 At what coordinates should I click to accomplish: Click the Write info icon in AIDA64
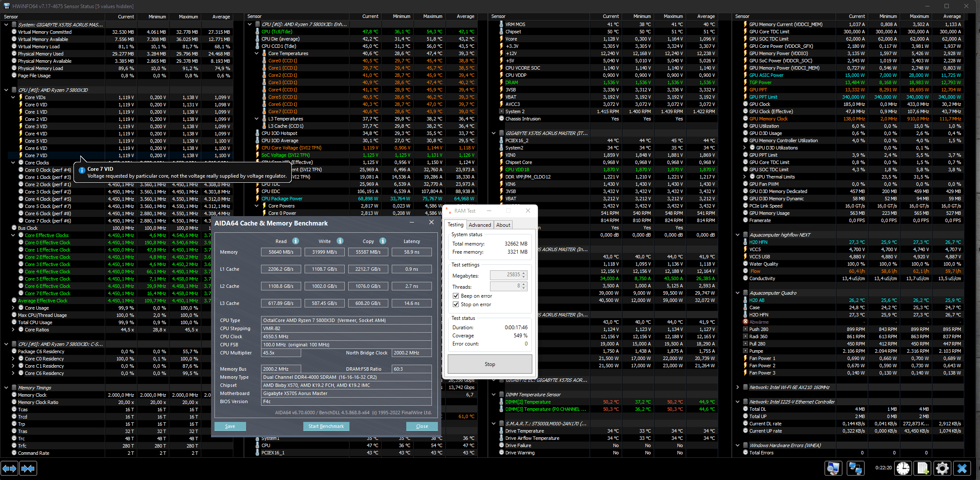[x=340, y=241]
